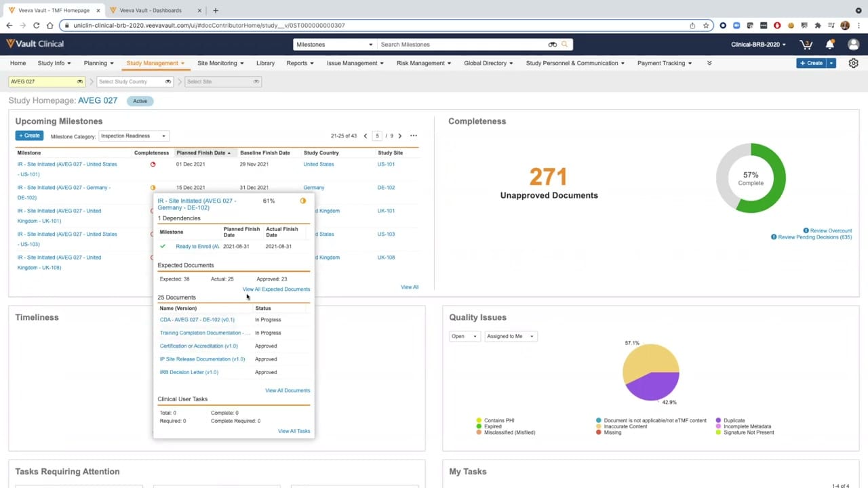Click yellow completeness icon for DE-102 milestone
The height and width of the screenshot is (488, 868).
(x=153, y=187)
